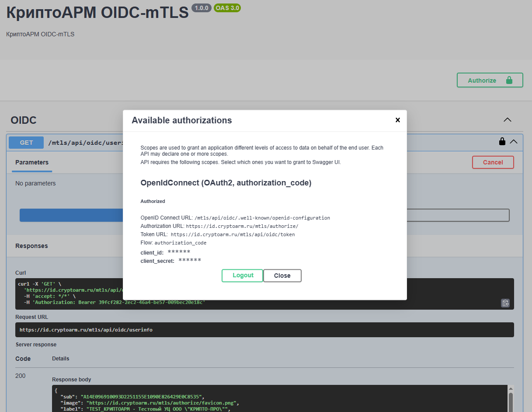Click the КриптоАРМ OIDC-mTLS page title

[x=97, y=13]
